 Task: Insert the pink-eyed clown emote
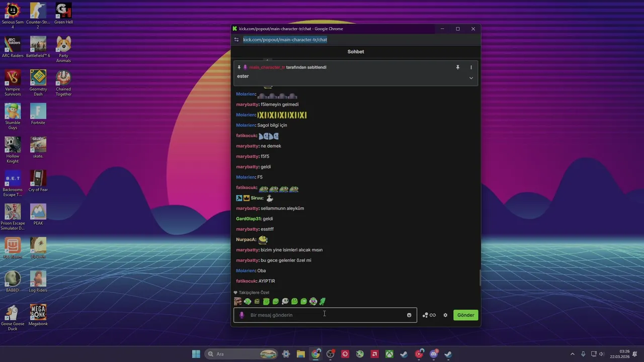(313, 301)
